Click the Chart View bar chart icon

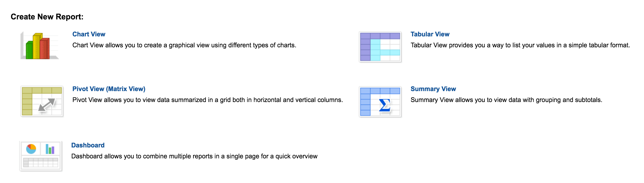(40, 46)
